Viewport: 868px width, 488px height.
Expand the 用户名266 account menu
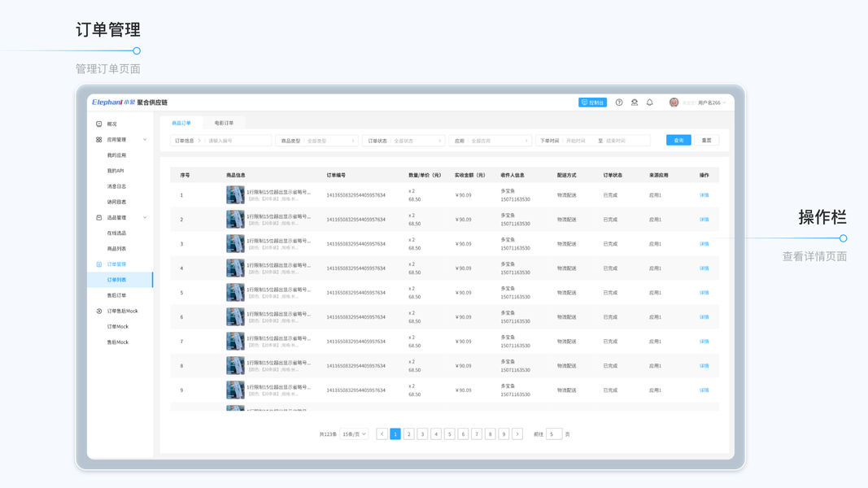click(712, 103)
